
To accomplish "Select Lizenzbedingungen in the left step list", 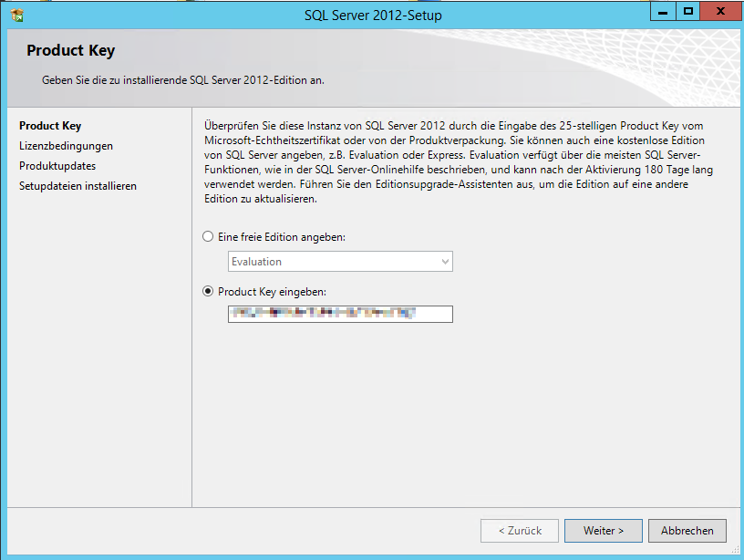I will click(x=66, y=146).
